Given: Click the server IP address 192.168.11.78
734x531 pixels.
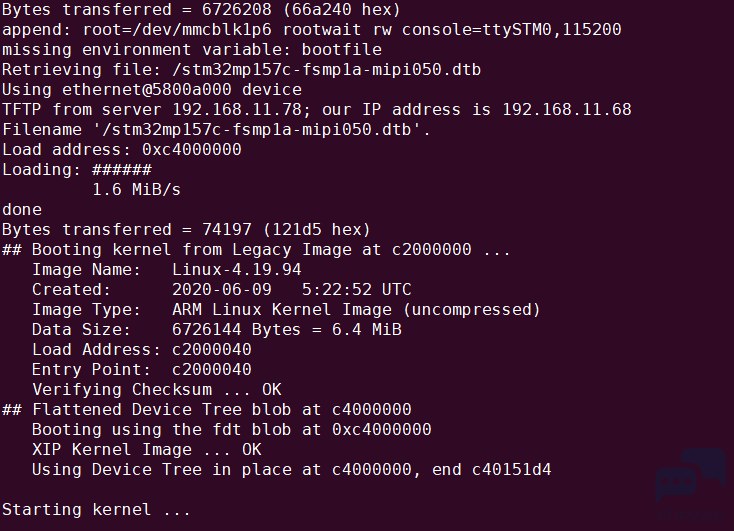Looking at the screenshot, I should 237,110.
